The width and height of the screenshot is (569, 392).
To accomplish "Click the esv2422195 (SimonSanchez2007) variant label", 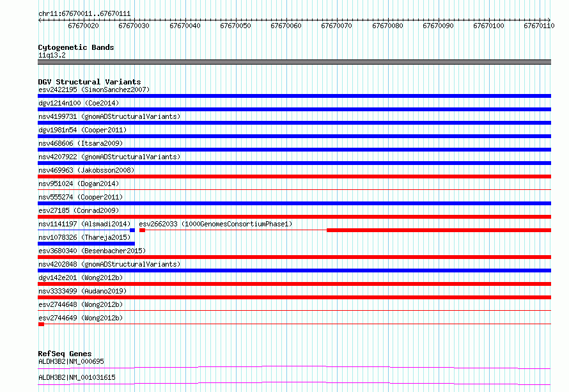I will click(94, 90).
